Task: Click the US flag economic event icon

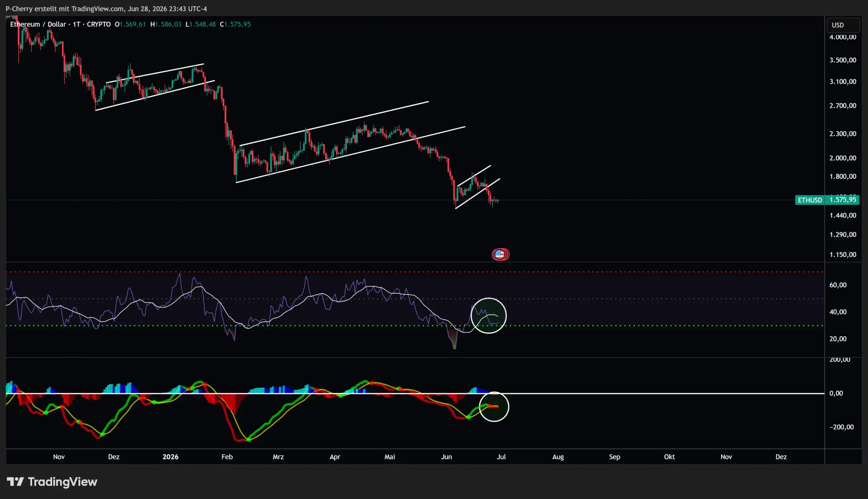Action: 500,254
